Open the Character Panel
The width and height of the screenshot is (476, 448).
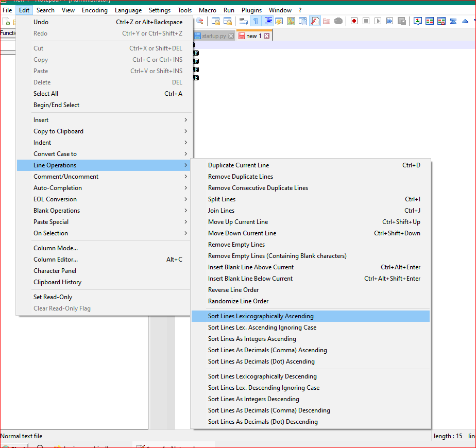click(105, 271)
